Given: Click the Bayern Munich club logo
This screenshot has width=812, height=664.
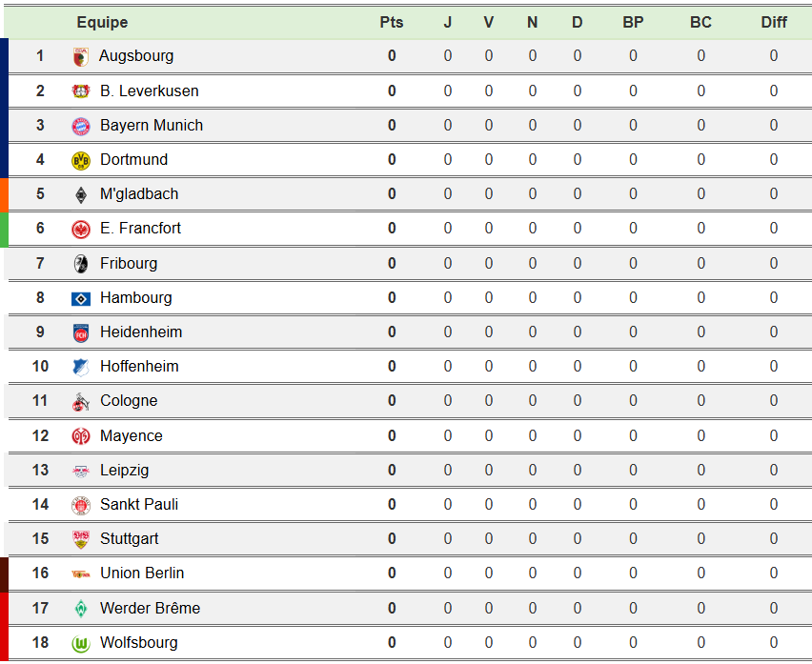Looking at the screenshot, I should (81, 126).
